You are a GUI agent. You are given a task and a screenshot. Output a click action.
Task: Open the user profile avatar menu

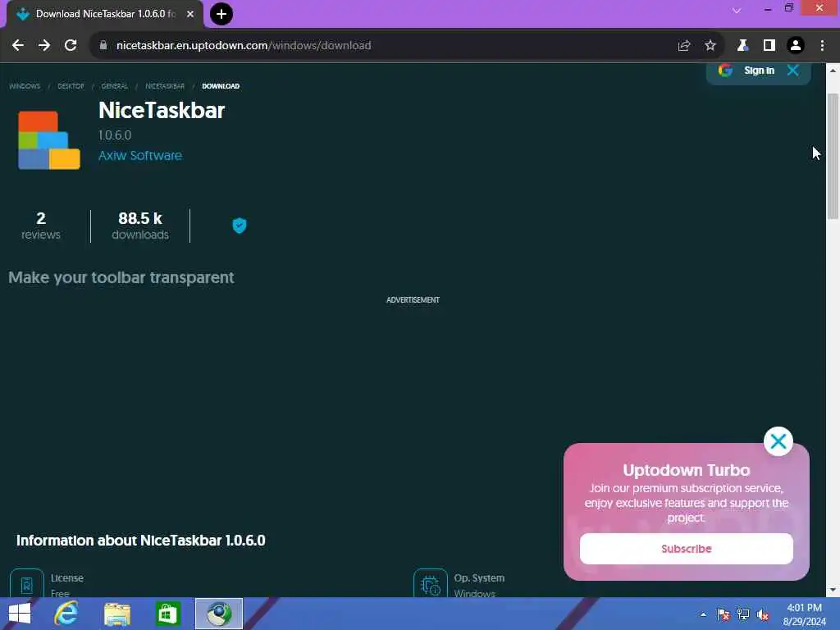pos(796,46)
